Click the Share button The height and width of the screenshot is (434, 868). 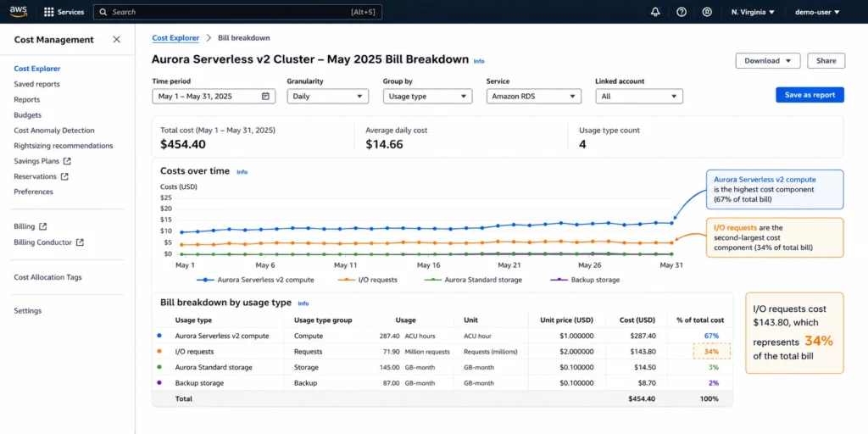(x=826, y=61)
